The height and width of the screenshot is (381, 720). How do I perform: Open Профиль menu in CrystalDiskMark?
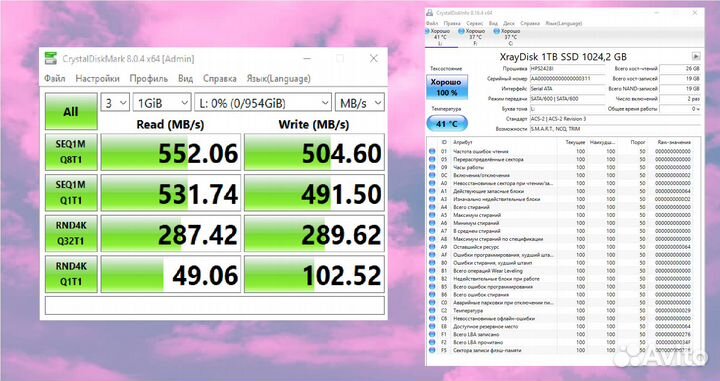pyautogui.click(x=149, y=78)
